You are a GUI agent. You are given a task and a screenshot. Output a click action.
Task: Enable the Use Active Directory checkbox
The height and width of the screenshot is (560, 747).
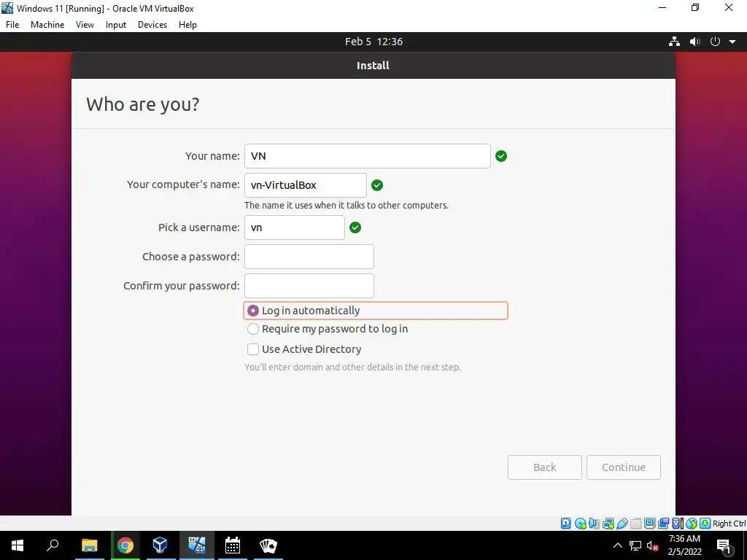(253, 349)
